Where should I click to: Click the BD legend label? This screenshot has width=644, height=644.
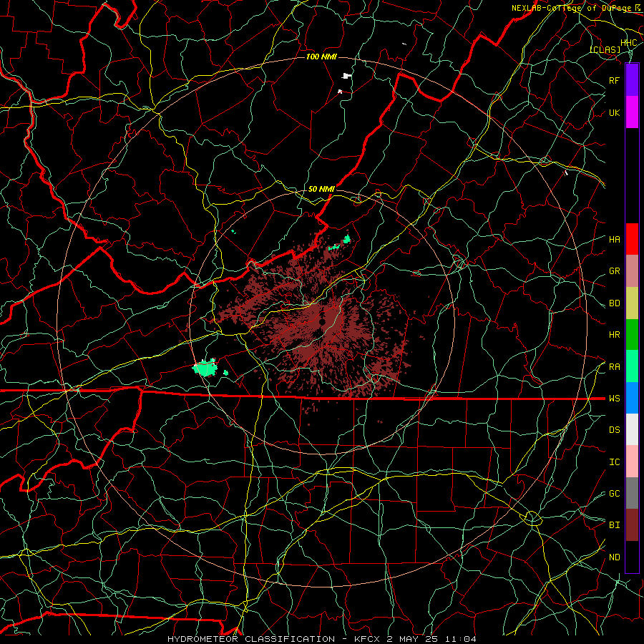[614, 303]
